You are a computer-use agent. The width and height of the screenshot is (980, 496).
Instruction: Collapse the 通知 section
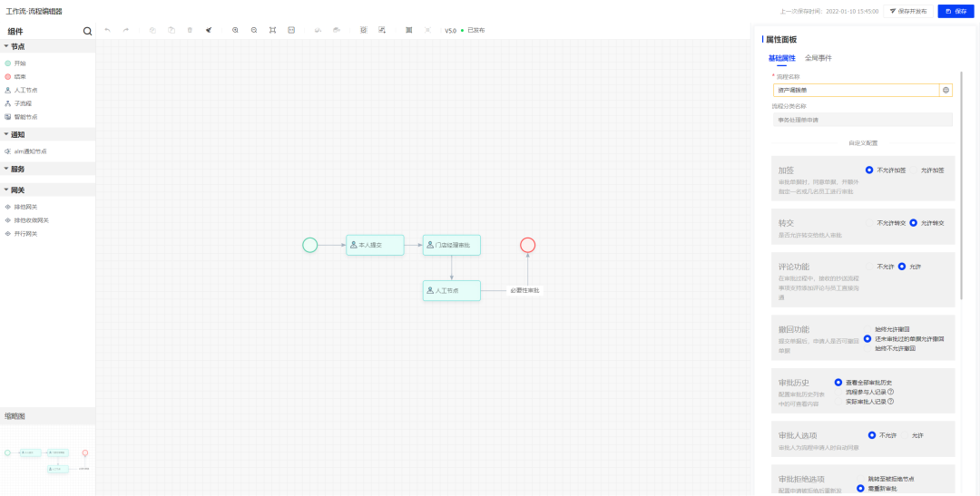point(6,134)
